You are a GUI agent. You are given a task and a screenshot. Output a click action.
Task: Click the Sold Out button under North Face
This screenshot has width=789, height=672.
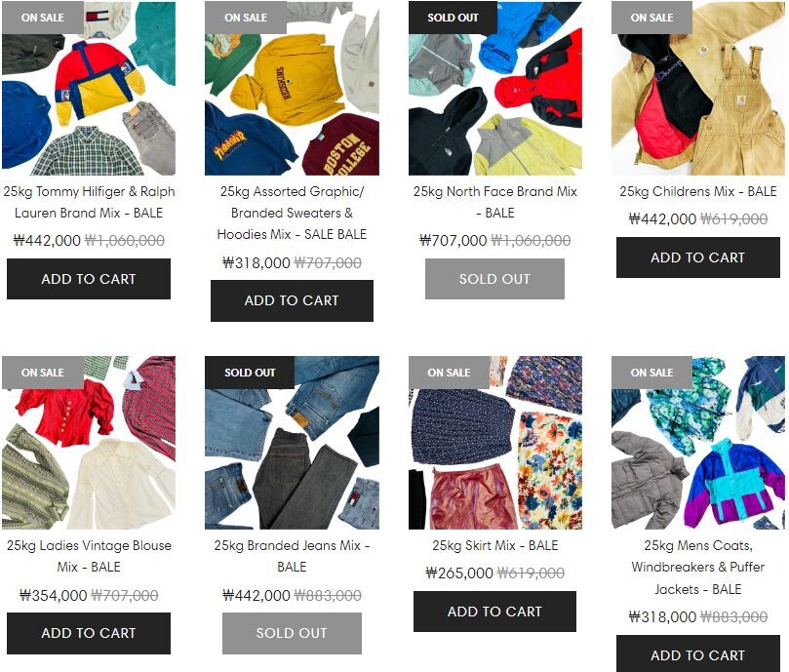(494, 279)
